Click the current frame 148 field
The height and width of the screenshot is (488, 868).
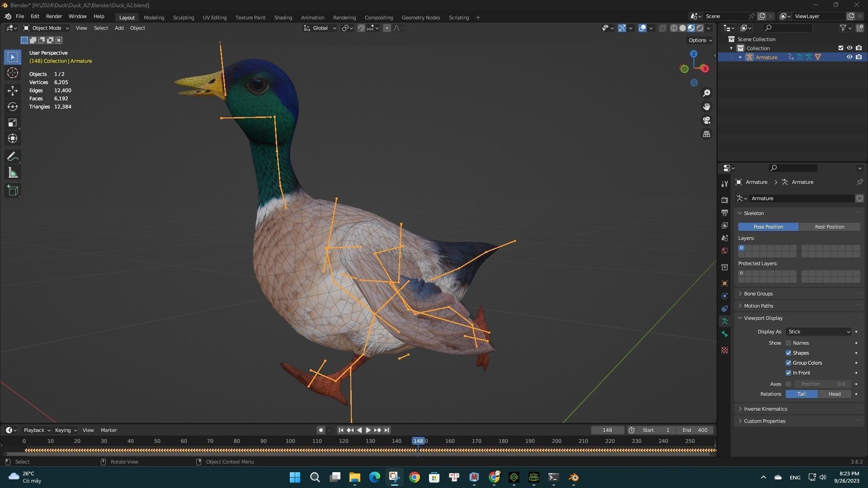[x=607, y=430]
